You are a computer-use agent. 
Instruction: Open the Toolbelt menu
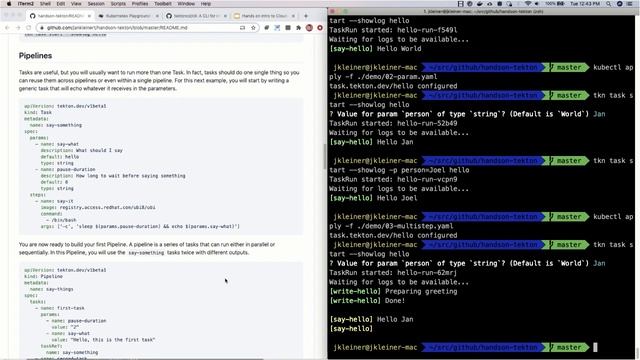point(162,4)
